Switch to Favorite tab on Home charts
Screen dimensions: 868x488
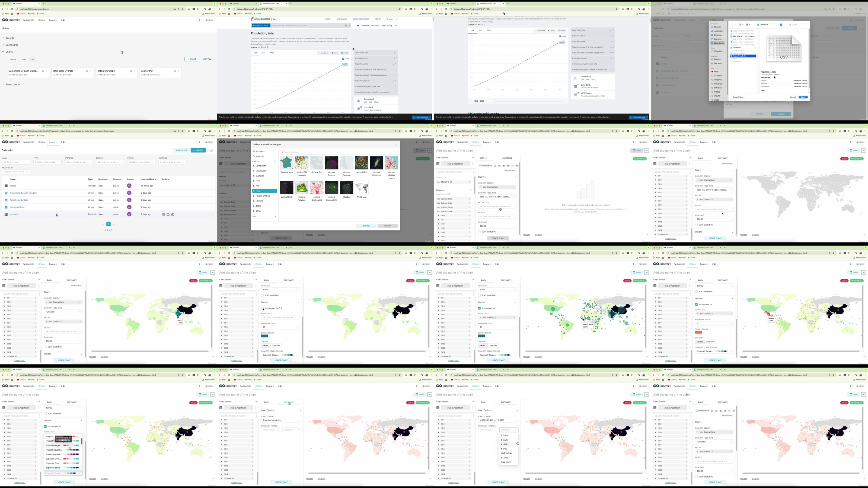(x=13, y=60)
